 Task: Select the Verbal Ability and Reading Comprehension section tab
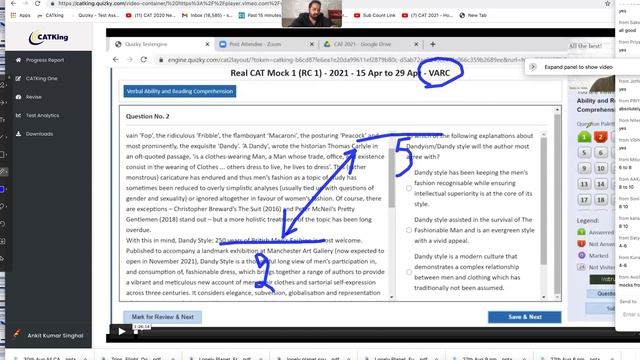[x=180, y=91]
